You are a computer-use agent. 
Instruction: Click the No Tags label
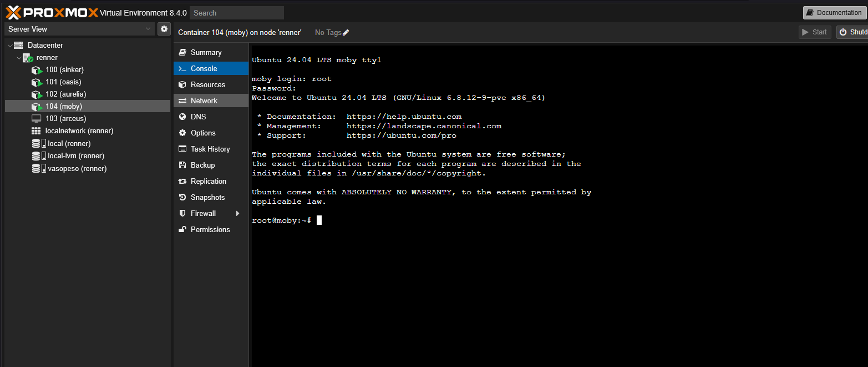328,33
